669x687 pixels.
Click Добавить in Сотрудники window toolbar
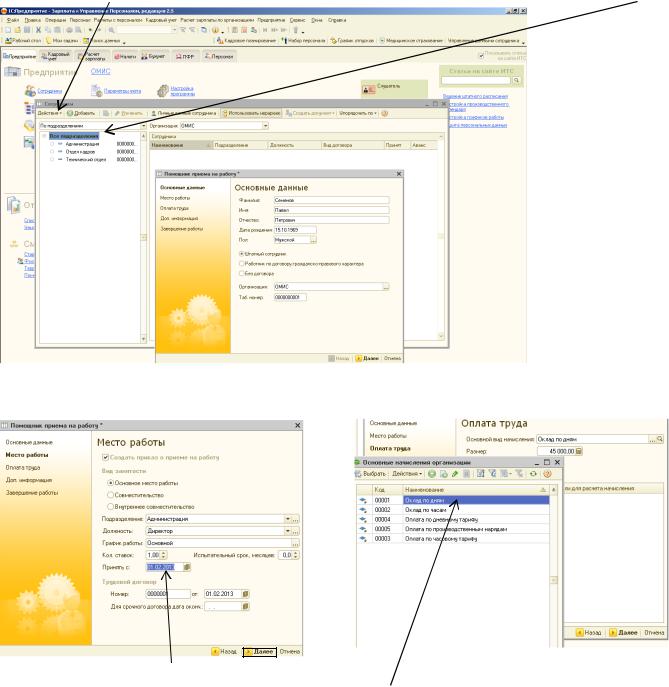tap(81, 113)
